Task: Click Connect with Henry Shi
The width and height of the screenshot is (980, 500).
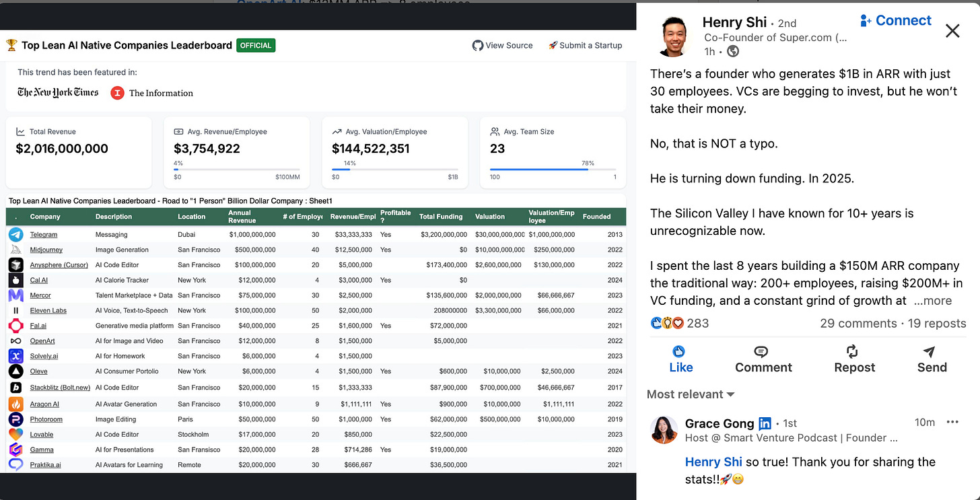Action: [x=896, y=20]
